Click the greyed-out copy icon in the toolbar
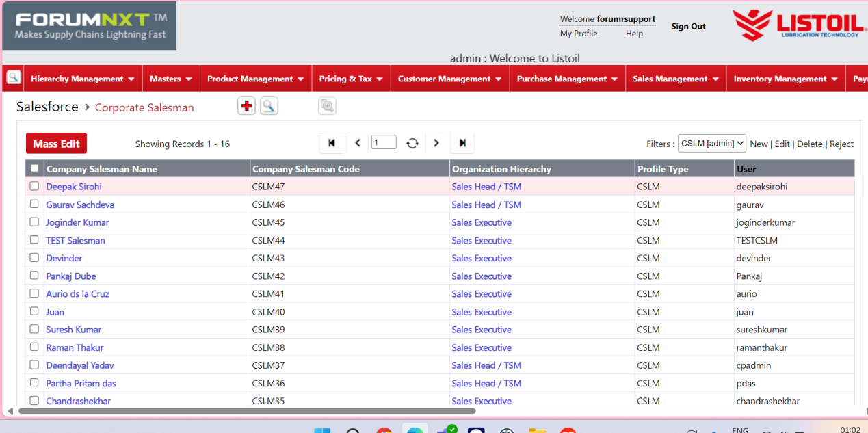This screenshot has width=868, height=433. coord(328,106)
